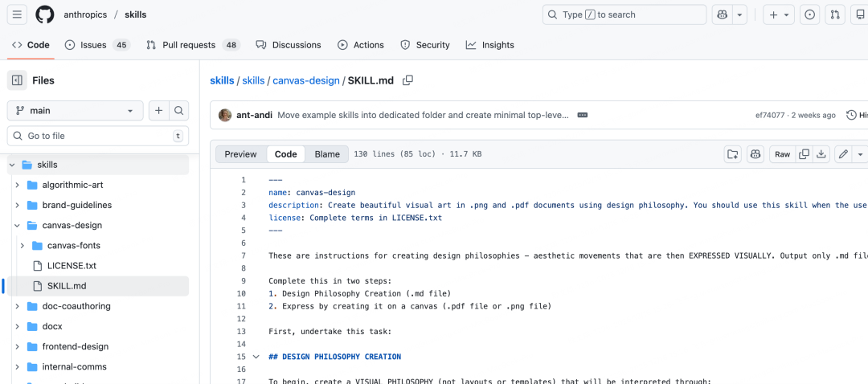Go to canvas-design breadcrumb link

(306, 81)
